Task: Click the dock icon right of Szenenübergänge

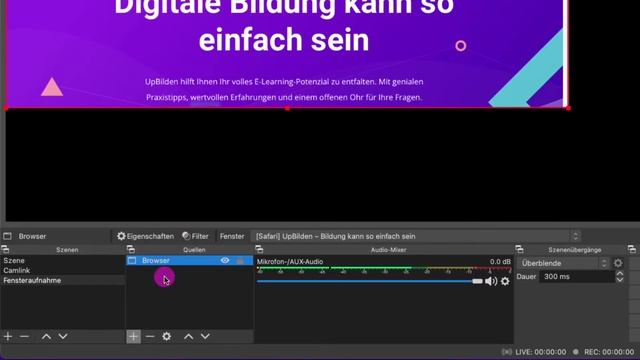Action: [632, 249]
